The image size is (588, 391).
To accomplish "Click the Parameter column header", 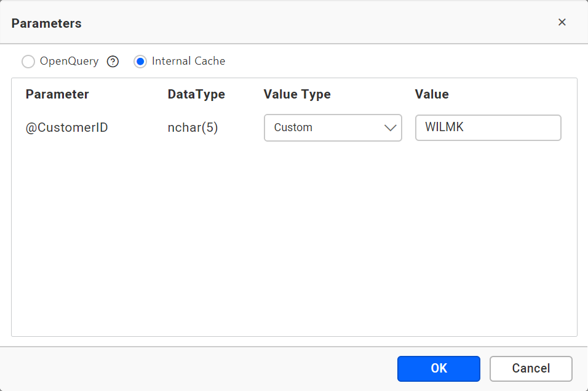I will point(57,94).
